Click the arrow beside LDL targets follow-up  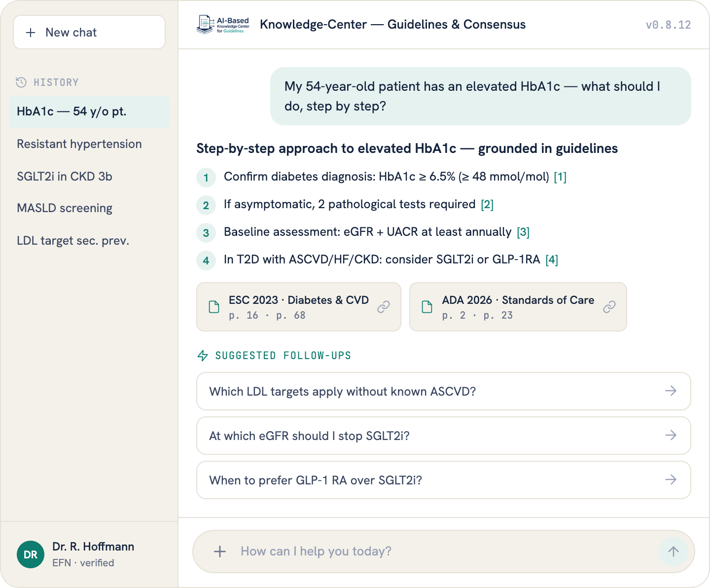tap(671, 391)
